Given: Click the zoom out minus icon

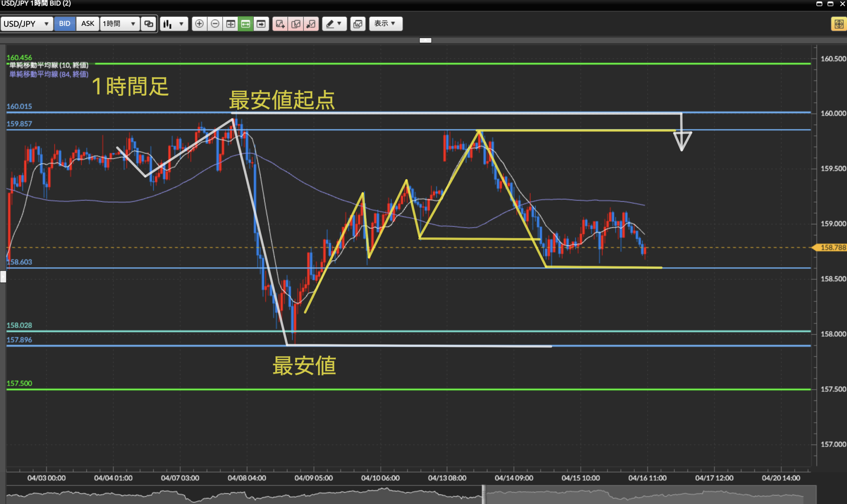Looking at the screenshot, I should 215,24.
